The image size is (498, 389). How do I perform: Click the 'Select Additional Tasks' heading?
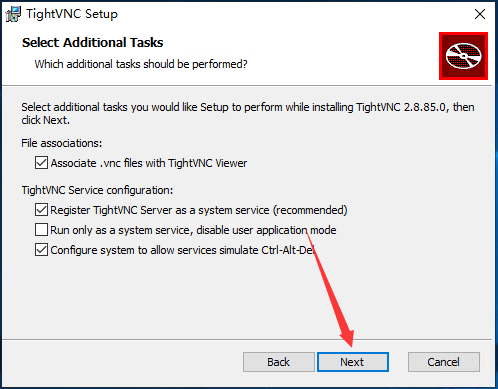93,43
